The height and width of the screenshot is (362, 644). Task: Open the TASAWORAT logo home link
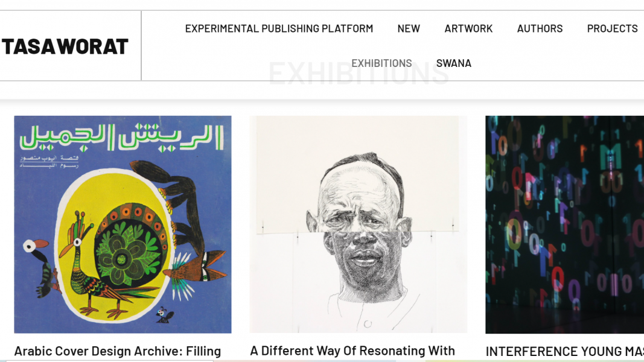(x=65, y=46)
